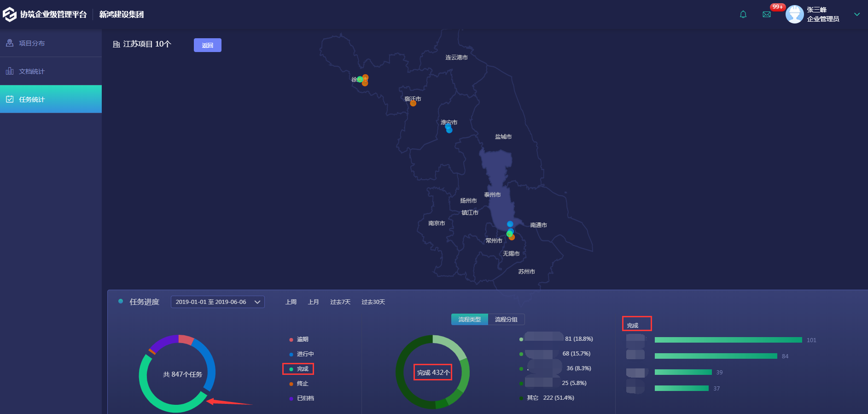Click the top progress bar showing 101
Image resolution: width=868 pixels, height=414 pixels.
pos(728,340)
